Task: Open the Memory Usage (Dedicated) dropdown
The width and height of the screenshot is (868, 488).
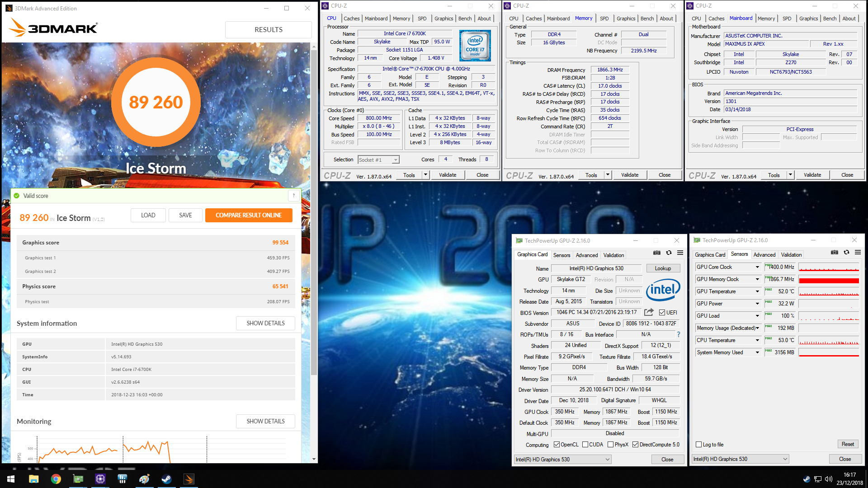Action: (x=757, y=328)
